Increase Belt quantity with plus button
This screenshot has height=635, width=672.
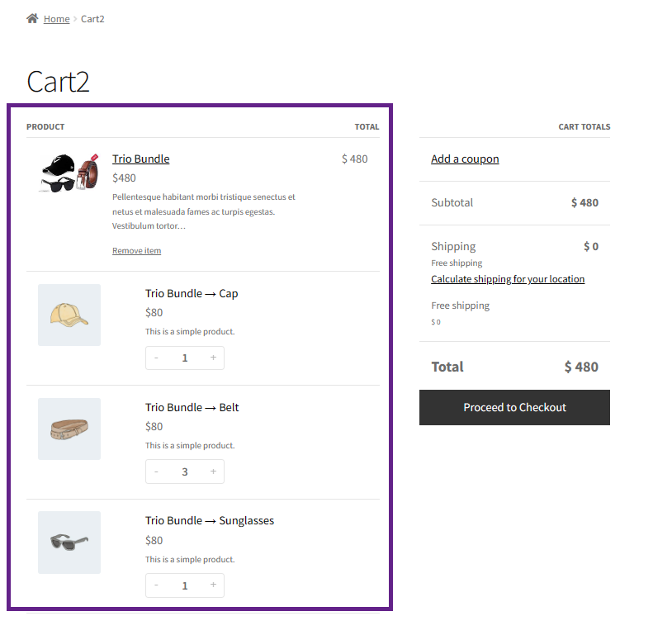(214, 472)
